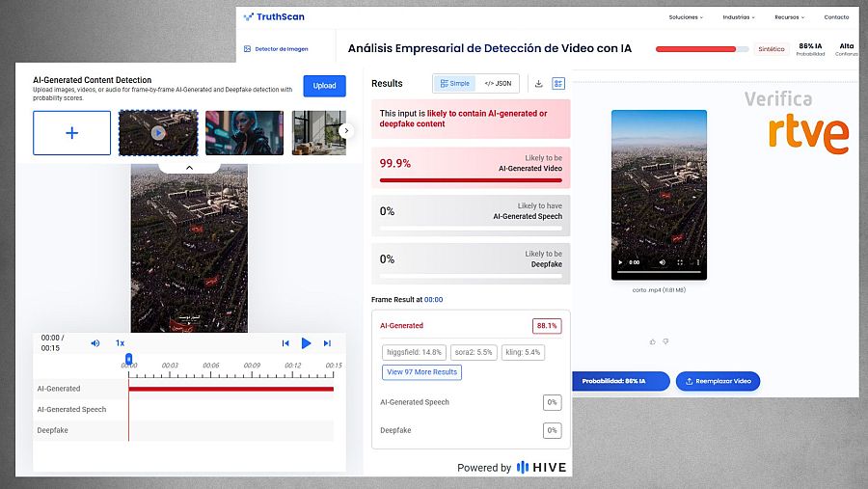Image resolution: width=868 pixels, height=489 pixels.
Task: Click the 00:06 mark on the timeline
Action: (x=211, y=366)
